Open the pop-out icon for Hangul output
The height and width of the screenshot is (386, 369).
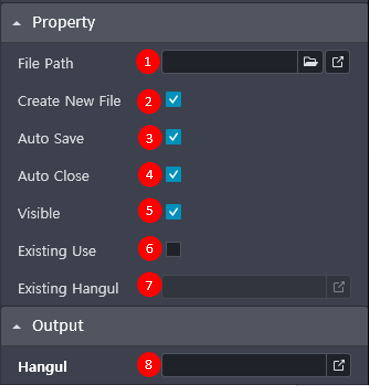click(338, 365)
